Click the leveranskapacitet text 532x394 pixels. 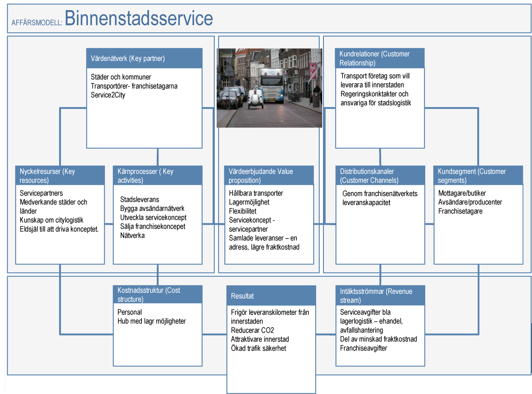366,203
